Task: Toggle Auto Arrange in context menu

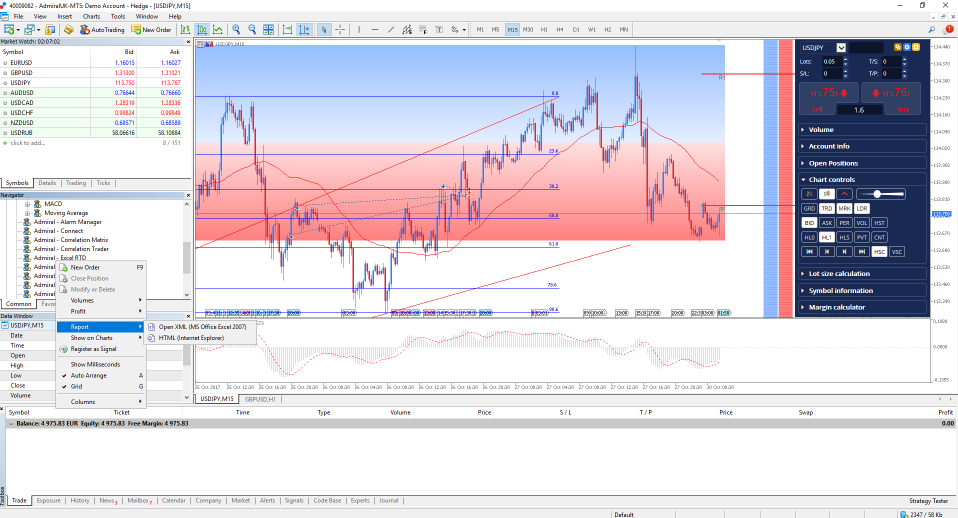Action: point(101,376)
